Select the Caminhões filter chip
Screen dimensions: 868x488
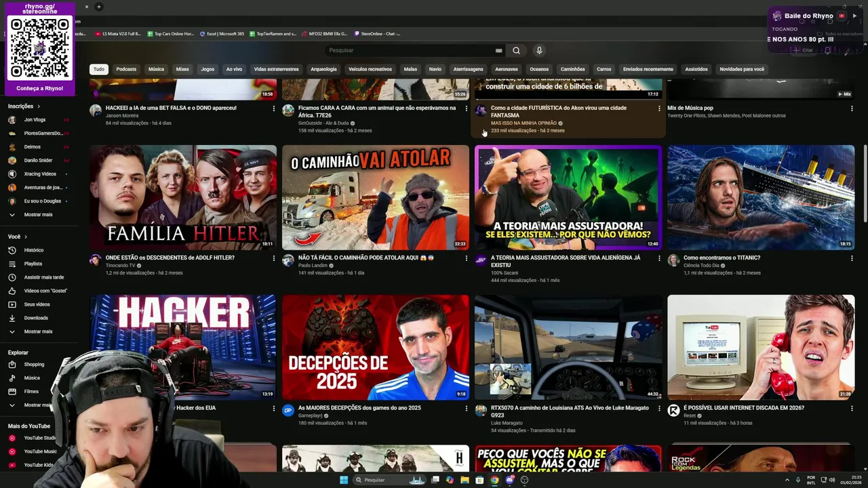572,69
